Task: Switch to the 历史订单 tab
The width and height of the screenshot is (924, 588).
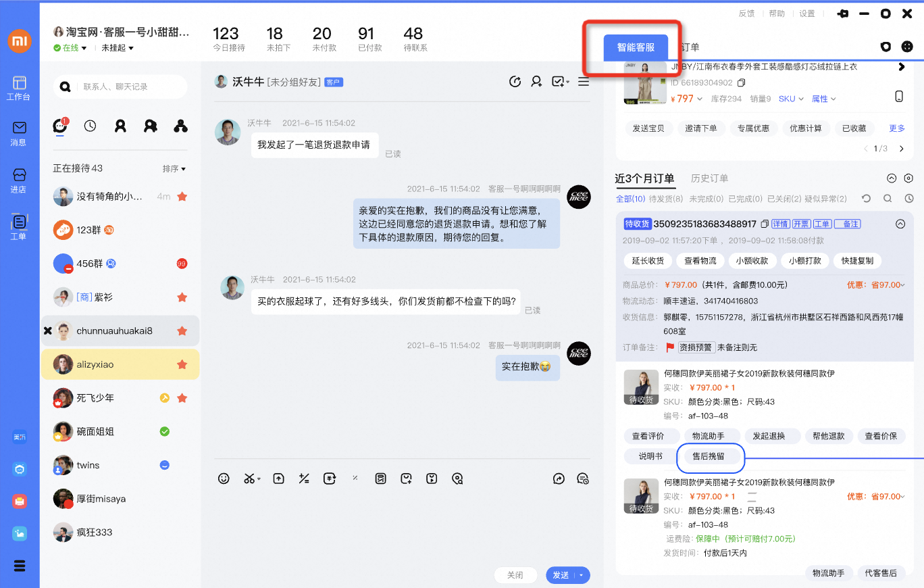Action: [x=709, y=178]
